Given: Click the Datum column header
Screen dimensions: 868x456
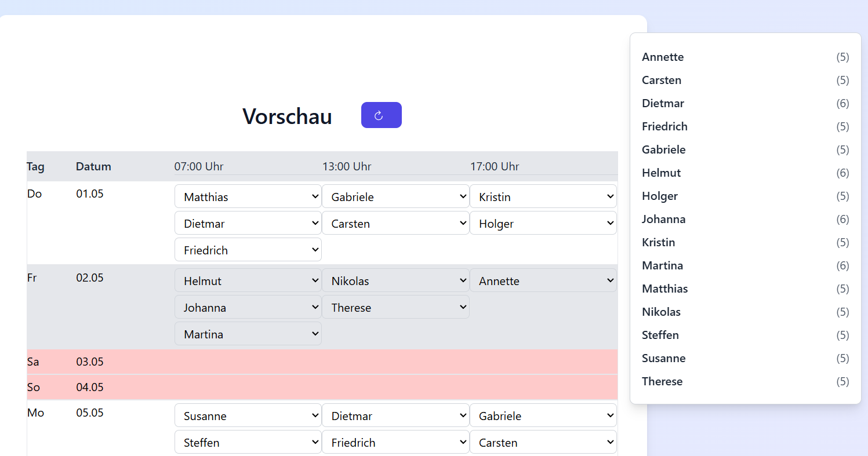Looking at the screenshot, I should (x=93, y=166).
